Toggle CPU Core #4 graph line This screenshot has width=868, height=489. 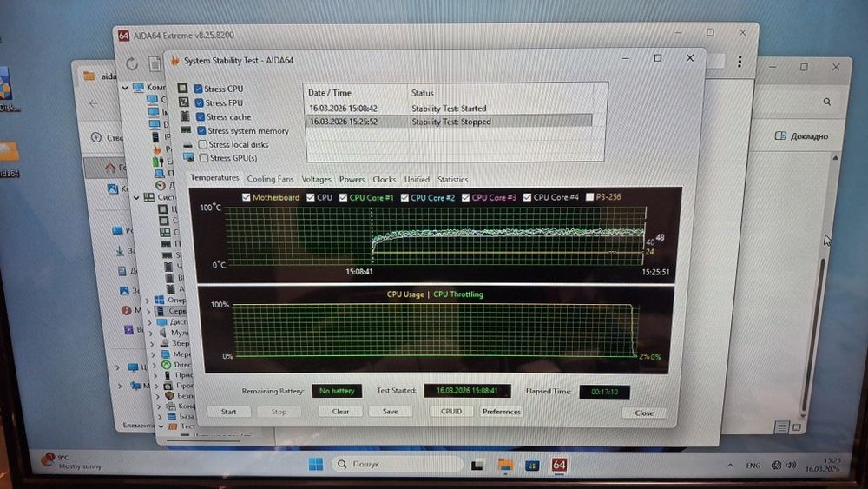[527, 197]
